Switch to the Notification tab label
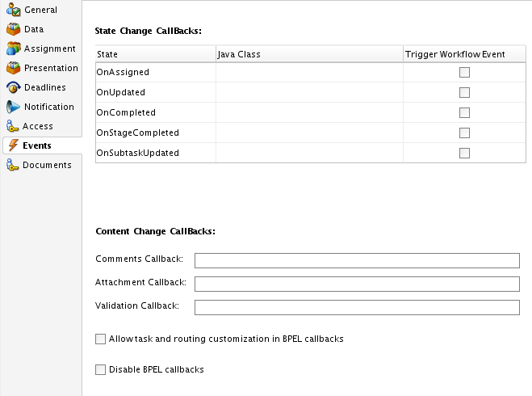Screen dimensions: 532x396 tap(49, 107)
